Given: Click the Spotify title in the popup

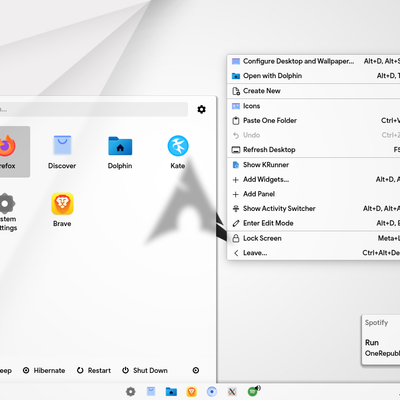Looking at the screenshot, I should (376, 323).
